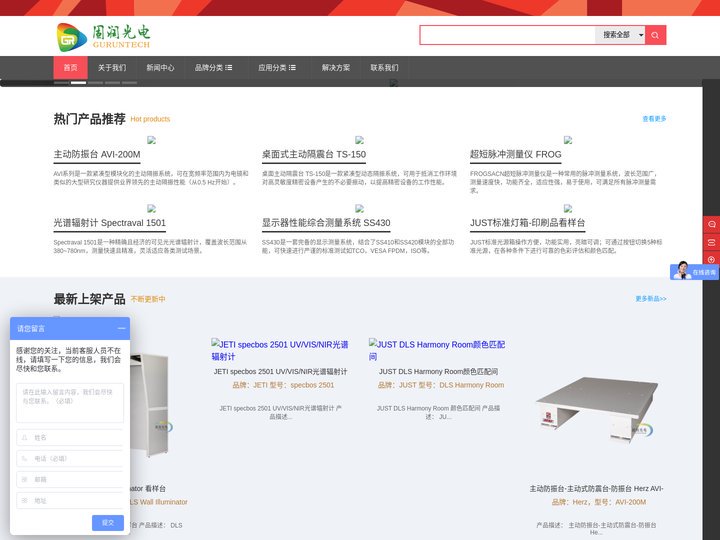Viewport: 720px width, 540px height.
Task: Click the icon in the address field
Action: [24, 501]
